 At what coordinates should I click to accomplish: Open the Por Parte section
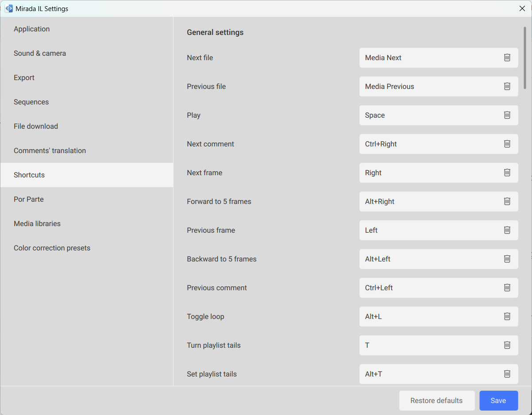(x=87, y=200)
